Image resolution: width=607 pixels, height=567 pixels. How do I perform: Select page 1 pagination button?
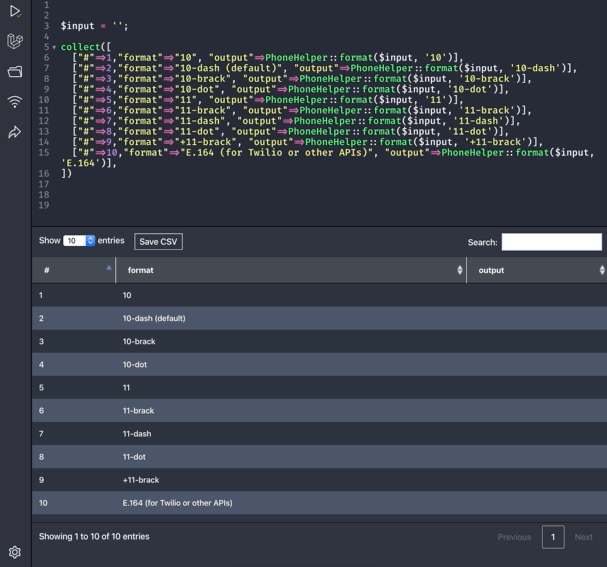pyautogui.click(x=553, y=537)
